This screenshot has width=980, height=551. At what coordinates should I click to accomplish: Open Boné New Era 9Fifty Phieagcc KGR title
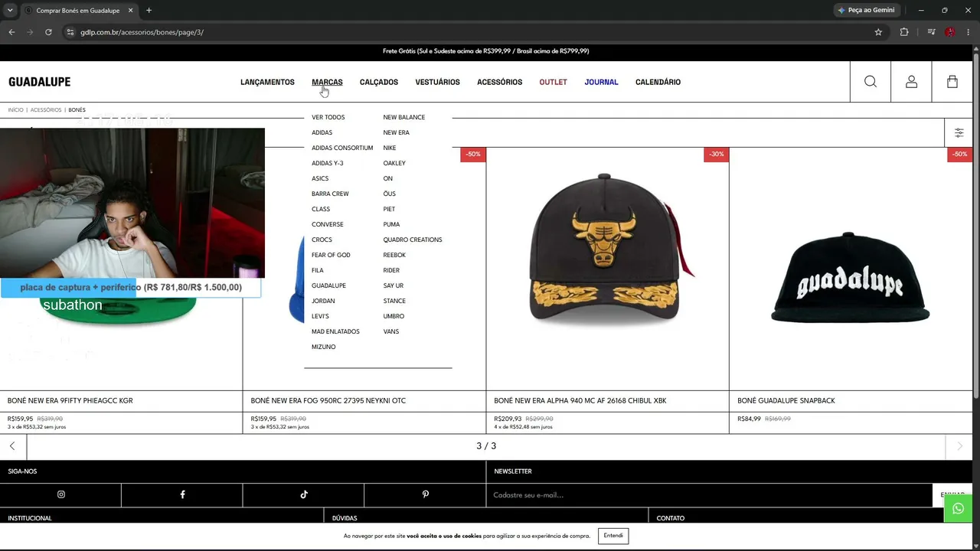(x=70, y=400)
